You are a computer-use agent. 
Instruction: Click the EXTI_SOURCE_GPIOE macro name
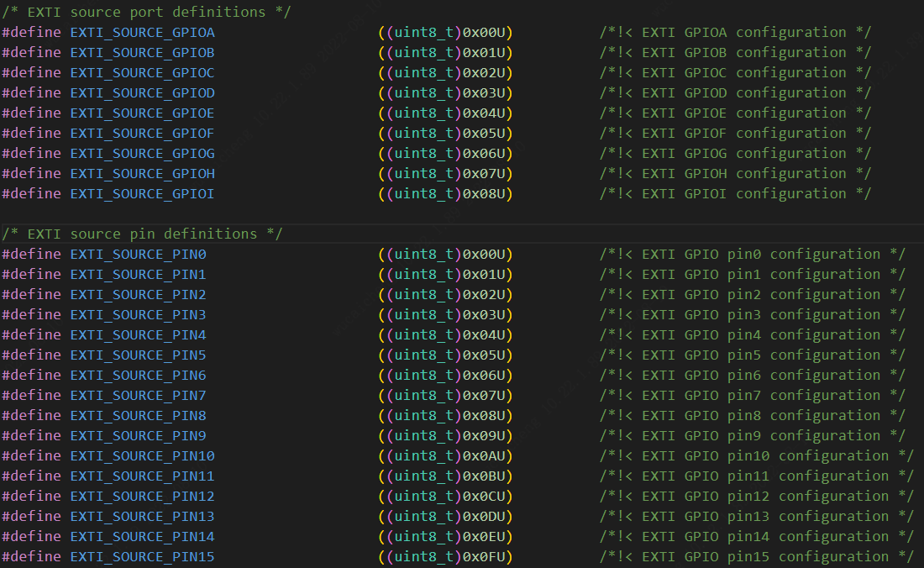142,113
